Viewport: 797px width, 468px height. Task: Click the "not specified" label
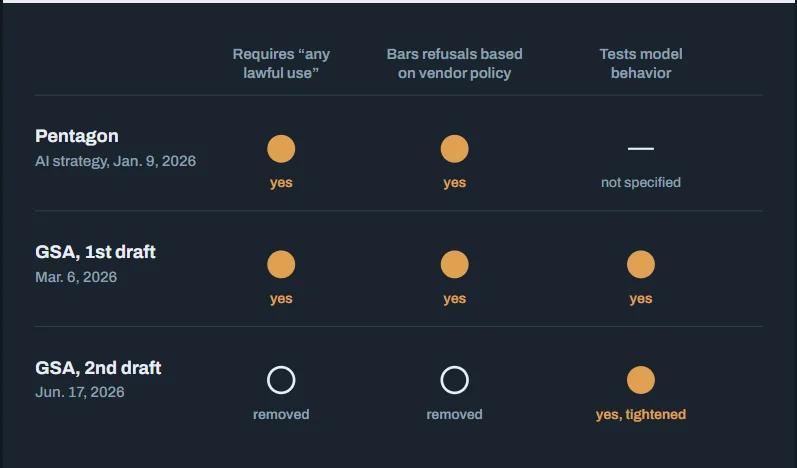tap(641, 182)
